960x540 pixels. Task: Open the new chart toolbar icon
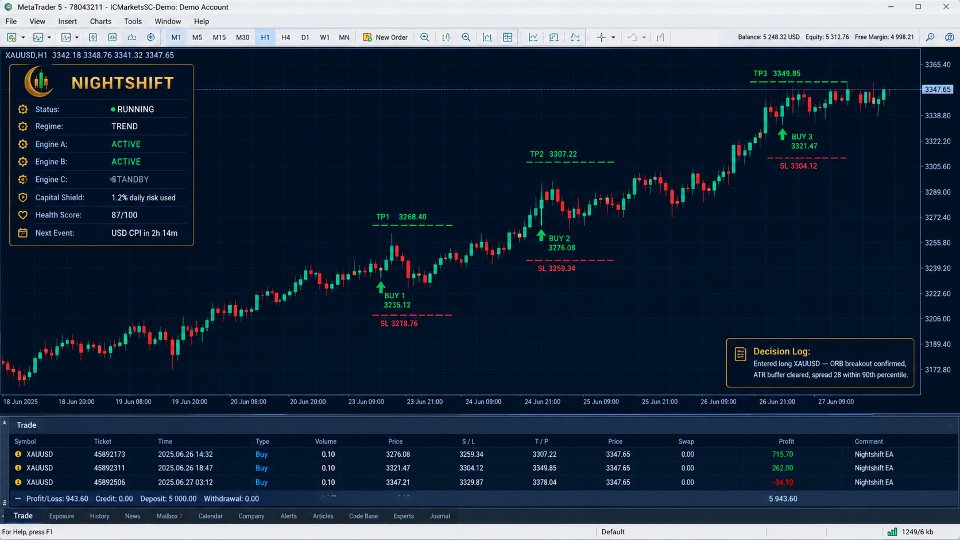tap(12, 37)
